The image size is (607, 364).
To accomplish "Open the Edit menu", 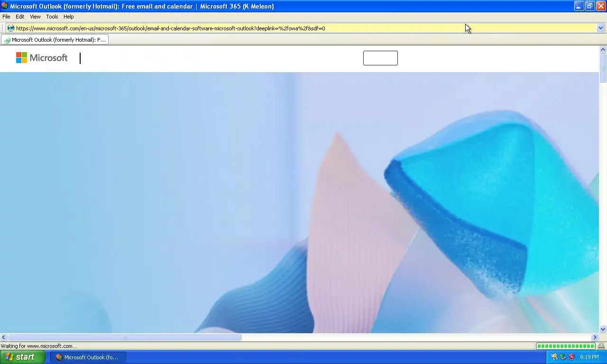I will [20, 17].
